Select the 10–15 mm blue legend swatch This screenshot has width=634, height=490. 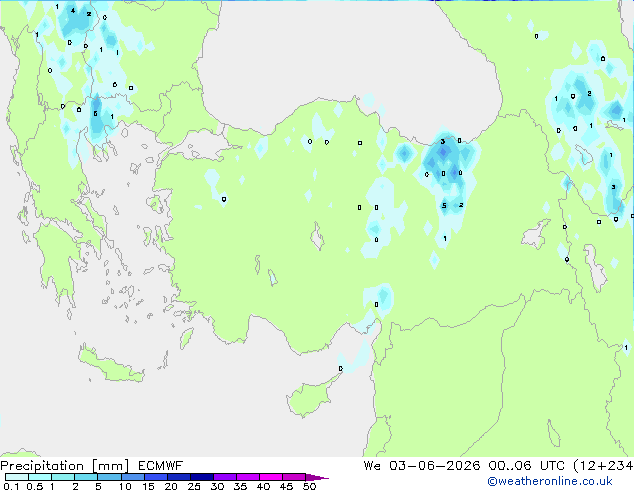tap(132, 477)
